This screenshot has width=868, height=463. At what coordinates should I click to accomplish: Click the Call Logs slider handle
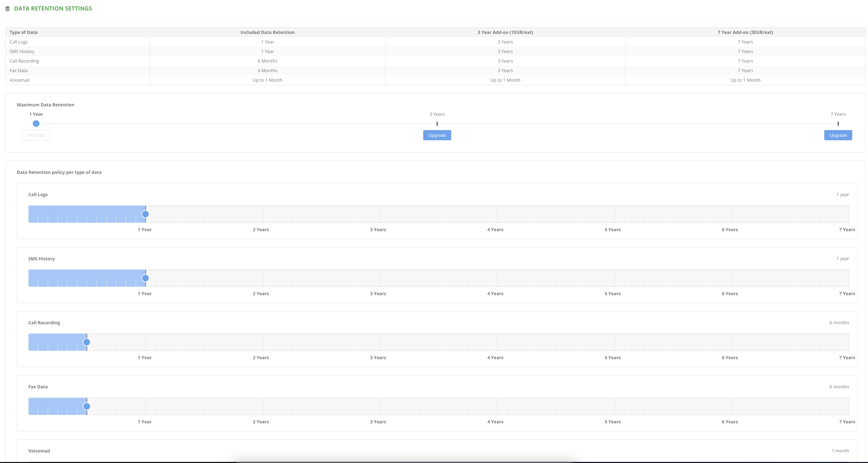(x=145, y=214)
